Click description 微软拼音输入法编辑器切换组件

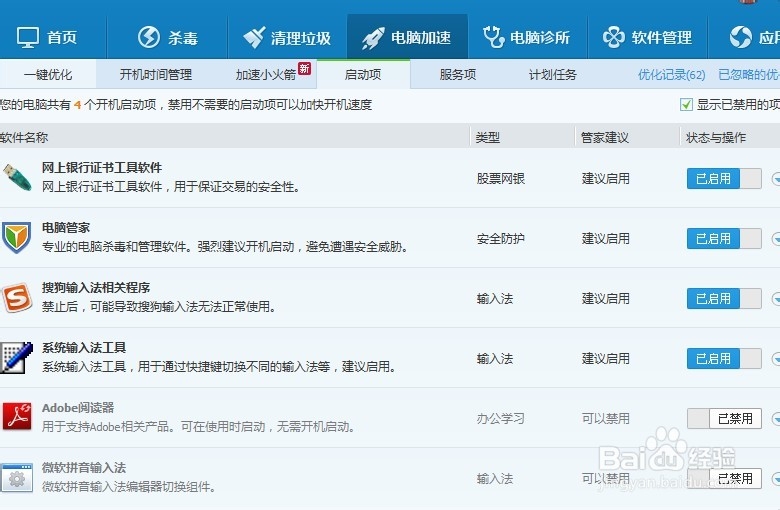[x=129, y=487]
